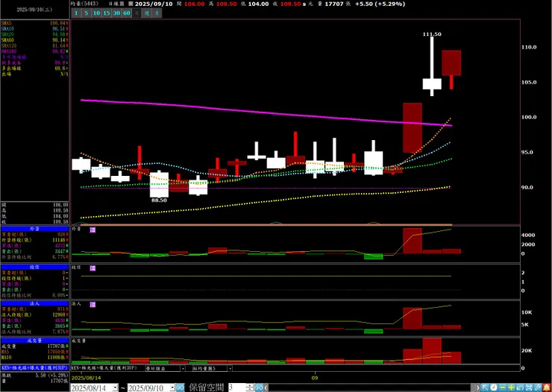Select the KEN indicator label in left panel

click(34, 367)
